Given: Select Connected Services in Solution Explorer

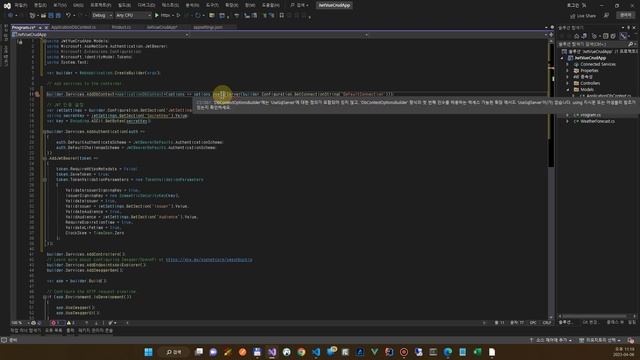Looking at the screenshot, I should (598, 64).
